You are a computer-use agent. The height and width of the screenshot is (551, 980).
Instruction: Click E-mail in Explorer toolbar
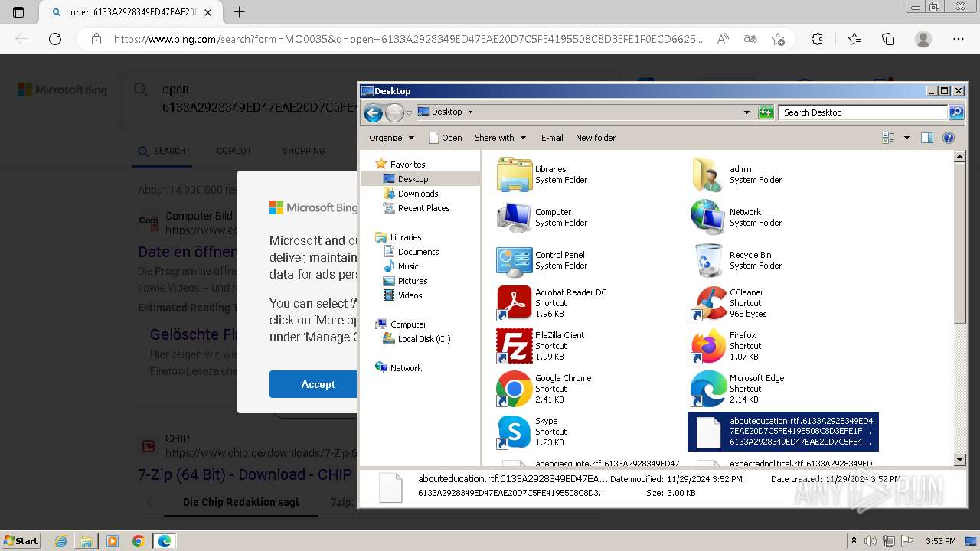pyautogui.click(x=552, y=138)
